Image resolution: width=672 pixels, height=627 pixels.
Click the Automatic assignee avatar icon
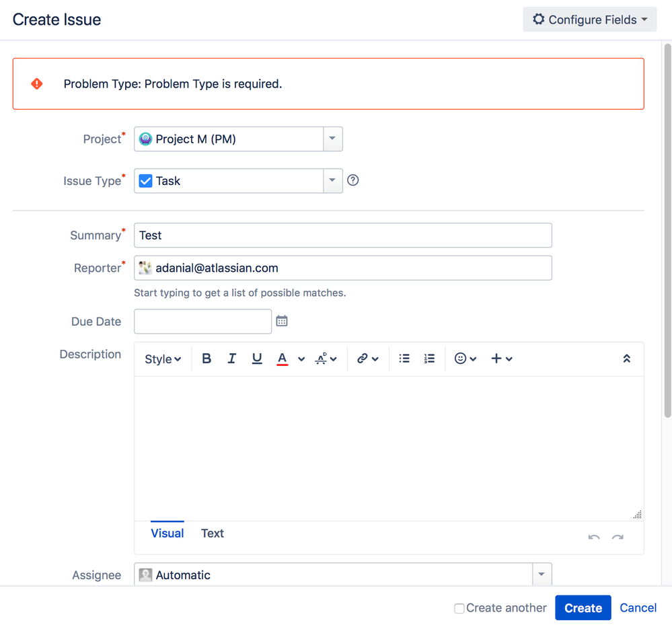[146, 575]
